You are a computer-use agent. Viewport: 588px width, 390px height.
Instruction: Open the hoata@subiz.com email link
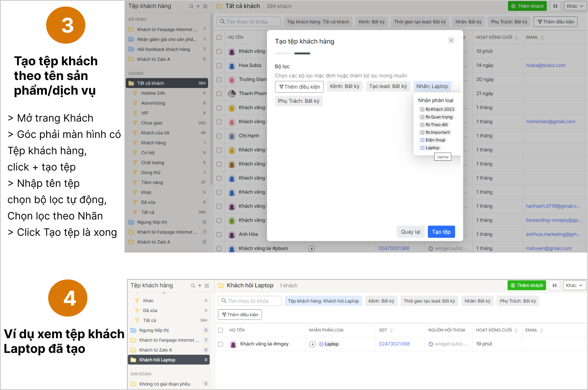(546, 65)
